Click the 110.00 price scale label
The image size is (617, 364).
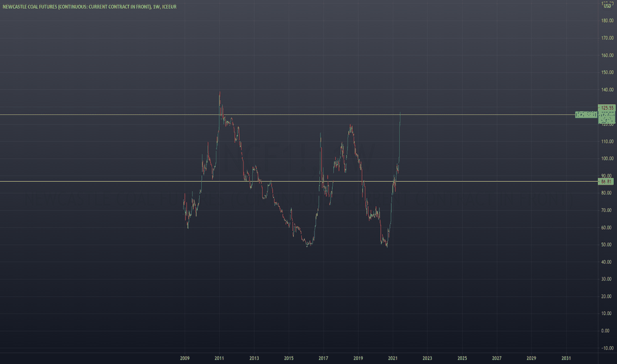pos(607,141)
